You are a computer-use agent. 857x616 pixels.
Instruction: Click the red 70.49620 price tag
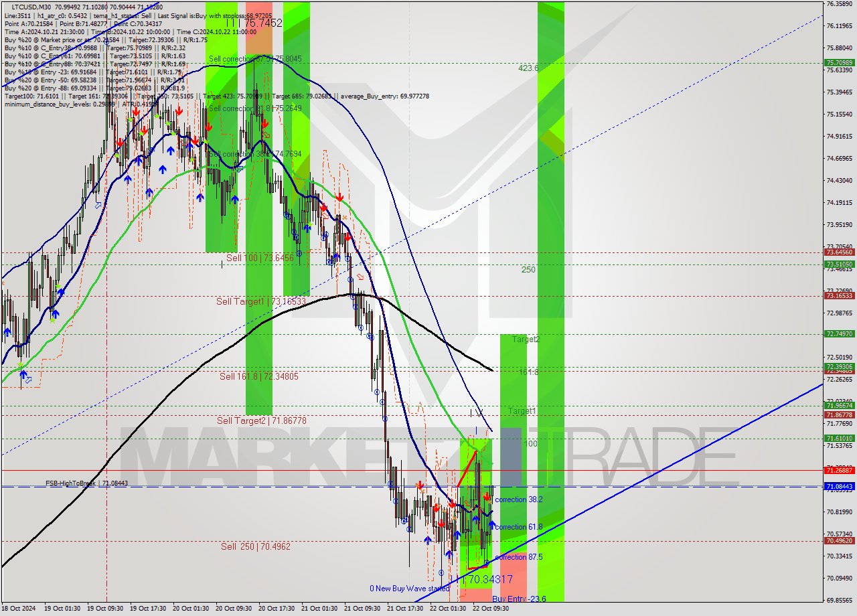pos(839,541)
